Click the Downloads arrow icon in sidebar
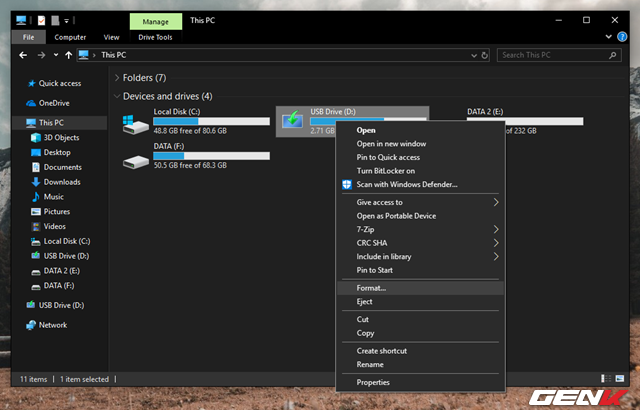 tap(36, 182)
